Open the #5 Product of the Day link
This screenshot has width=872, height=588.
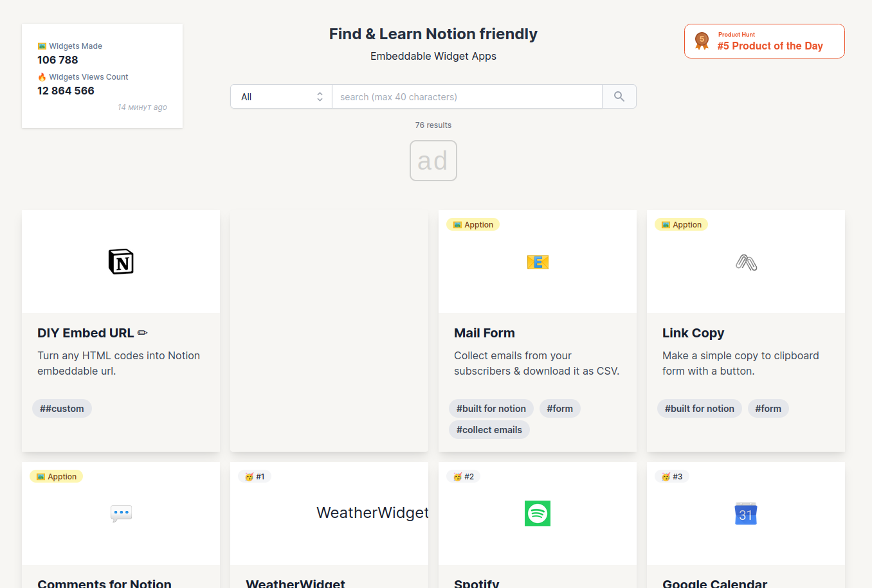pos(765,41)
